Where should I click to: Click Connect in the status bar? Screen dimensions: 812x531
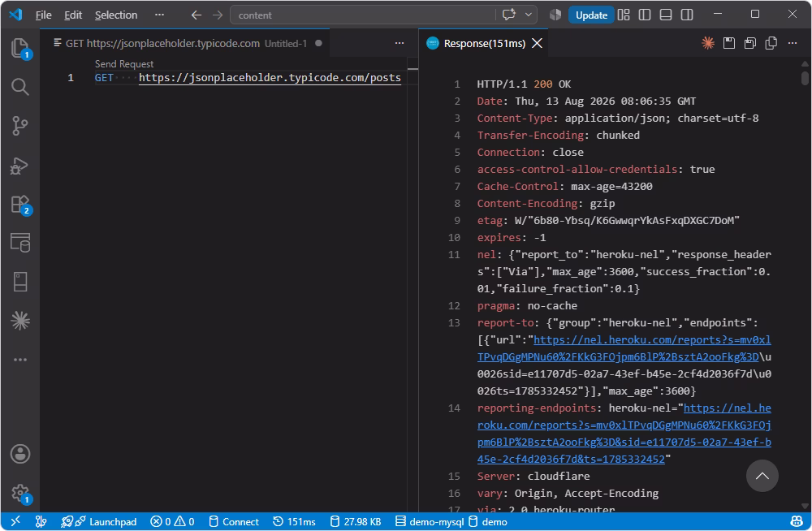pos(234,521)
